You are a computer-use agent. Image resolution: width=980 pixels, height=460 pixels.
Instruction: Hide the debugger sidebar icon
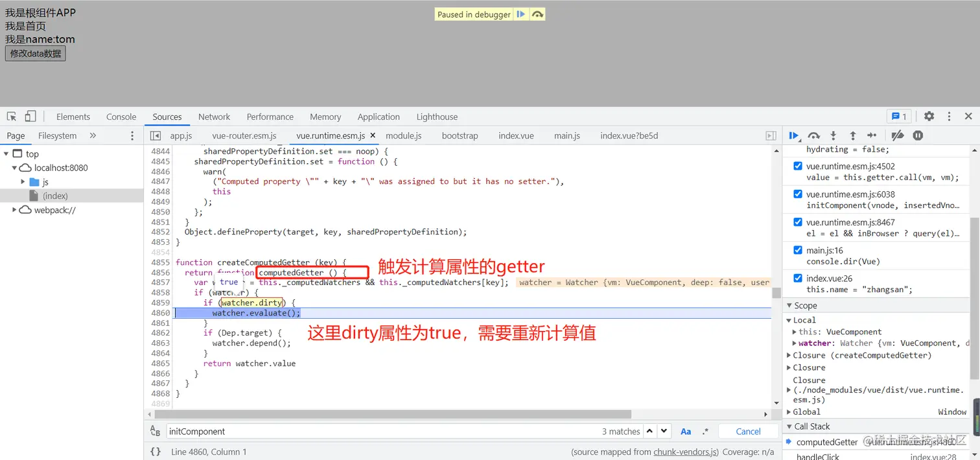click(771, 135)
